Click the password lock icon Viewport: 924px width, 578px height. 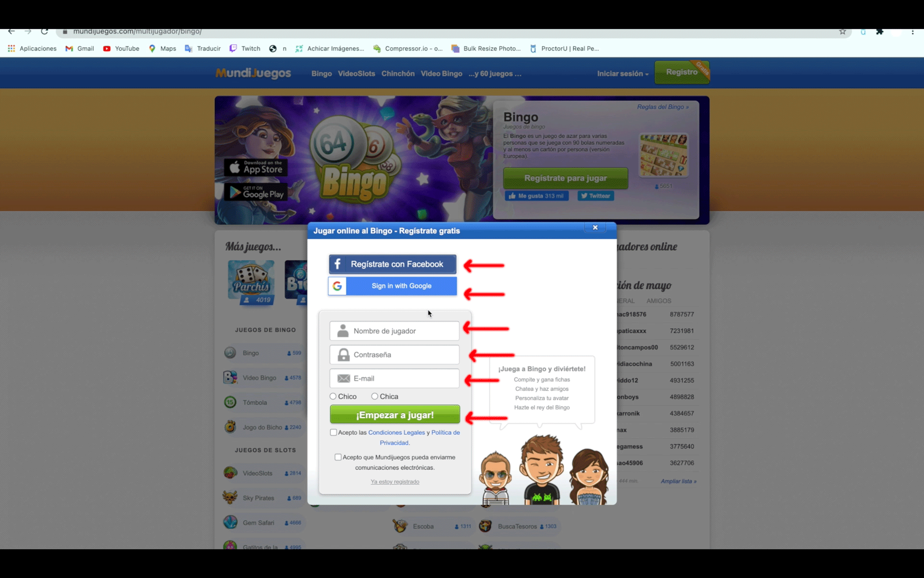pyautogui.click(x=343, y=354)
